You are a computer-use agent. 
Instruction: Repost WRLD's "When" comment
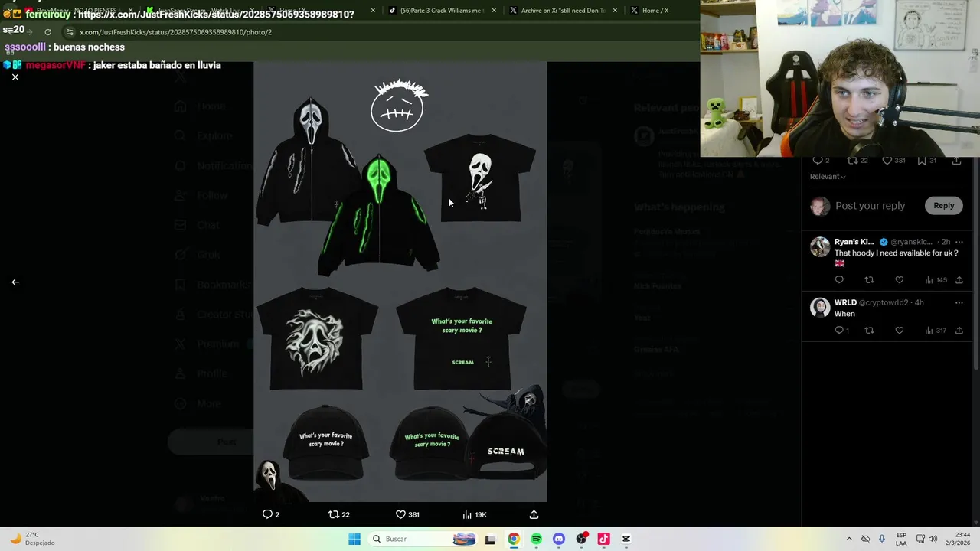coord(869,331)
